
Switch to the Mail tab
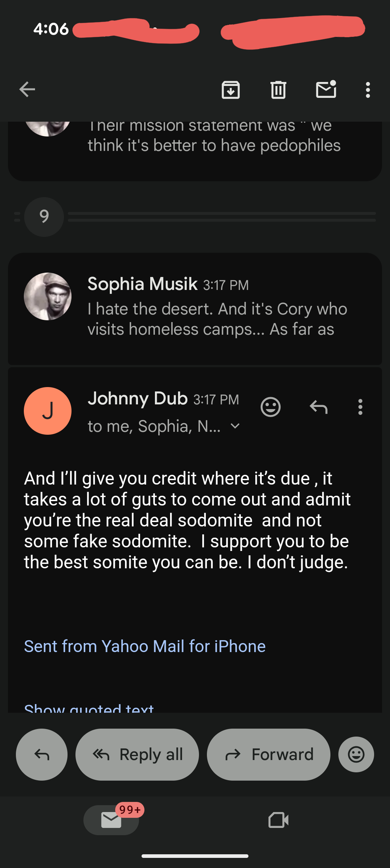(x=111, y=820)
